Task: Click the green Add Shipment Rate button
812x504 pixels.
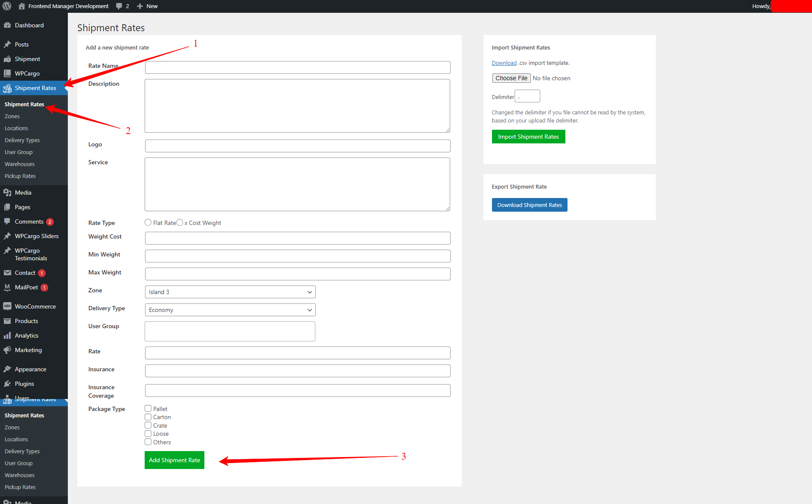Action: pyautogui.click(x=174, y=460)
